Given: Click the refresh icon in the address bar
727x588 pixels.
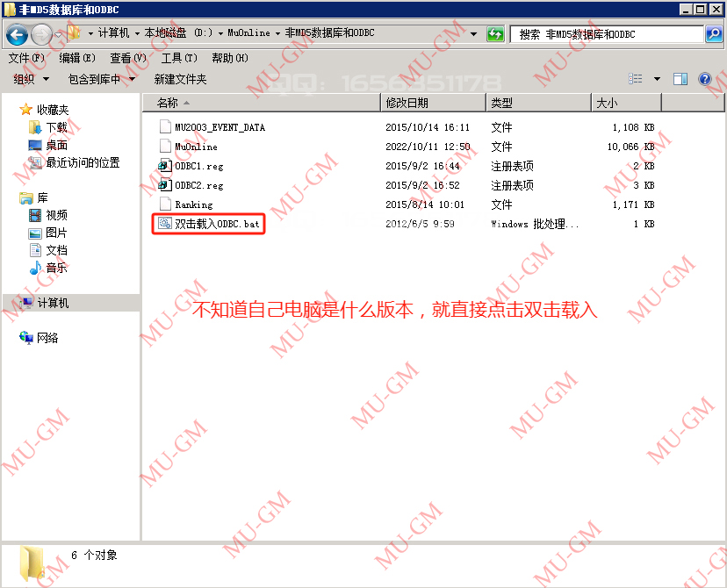Looking at the screenshot, I should tap(494, 33).
